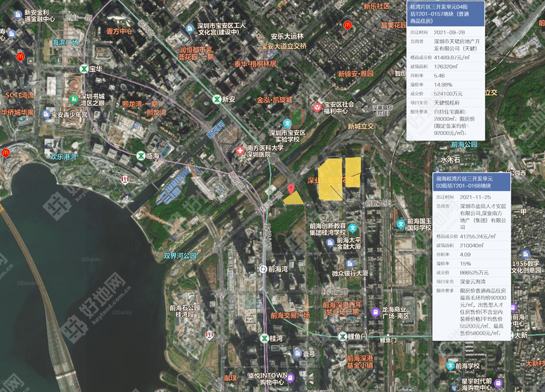This screenshot has height=392, width=545.
Task: Select the plot ratio value 5.46
Action: point(439,75)
